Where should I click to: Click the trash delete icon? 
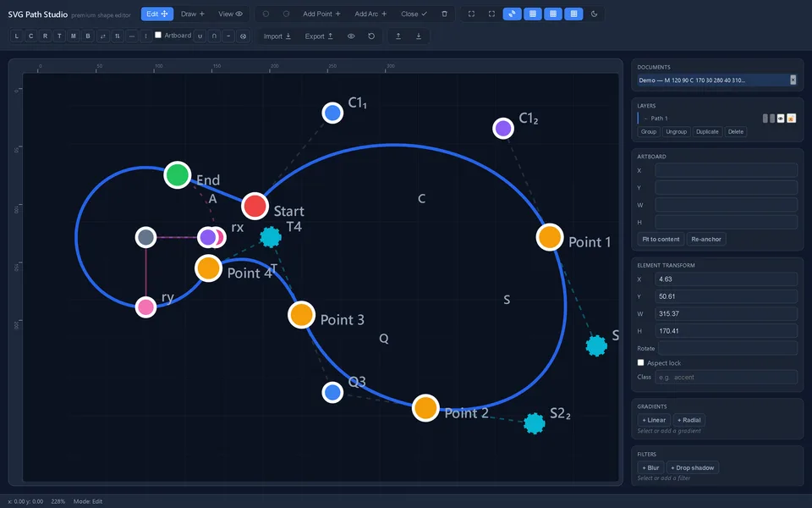(444, 14)
